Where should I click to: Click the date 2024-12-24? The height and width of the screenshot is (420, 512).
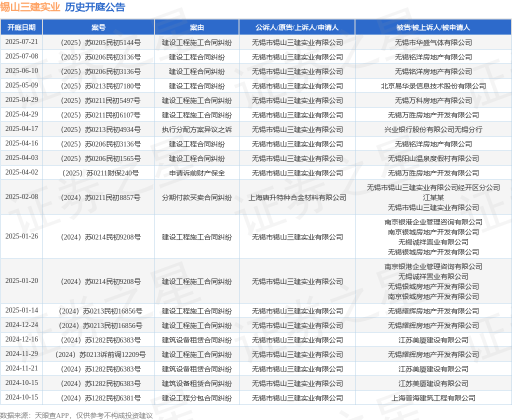coord(21,325)
